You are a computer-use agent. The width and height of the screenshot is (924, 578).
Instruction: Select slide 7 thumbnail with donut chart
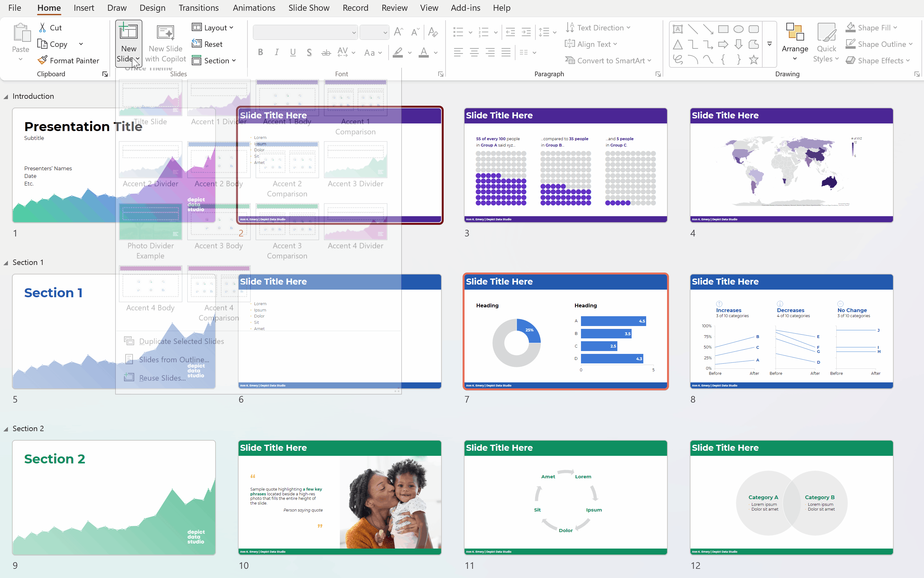point(565,331)
